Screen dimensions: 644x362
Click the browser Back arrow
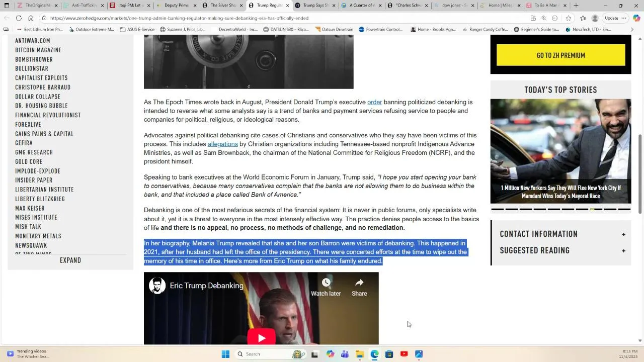tap(6, 18)
